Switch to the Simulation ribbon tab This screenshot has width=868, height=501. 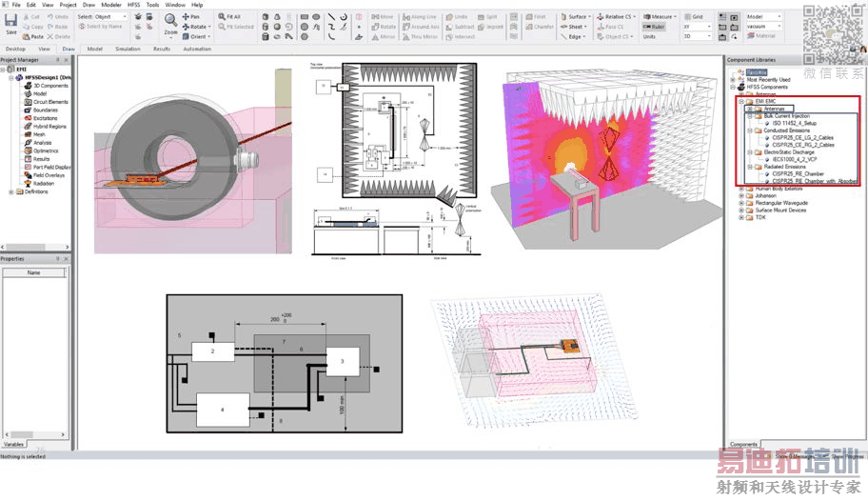[128, 49]
